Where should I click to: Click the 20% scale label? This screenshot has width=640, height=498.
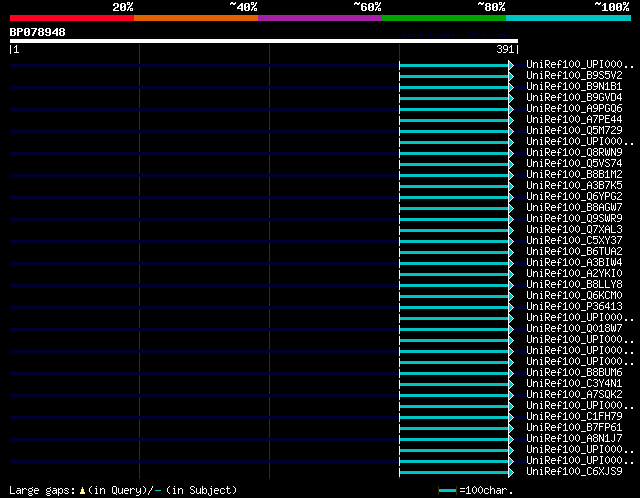tap(123, 7)
